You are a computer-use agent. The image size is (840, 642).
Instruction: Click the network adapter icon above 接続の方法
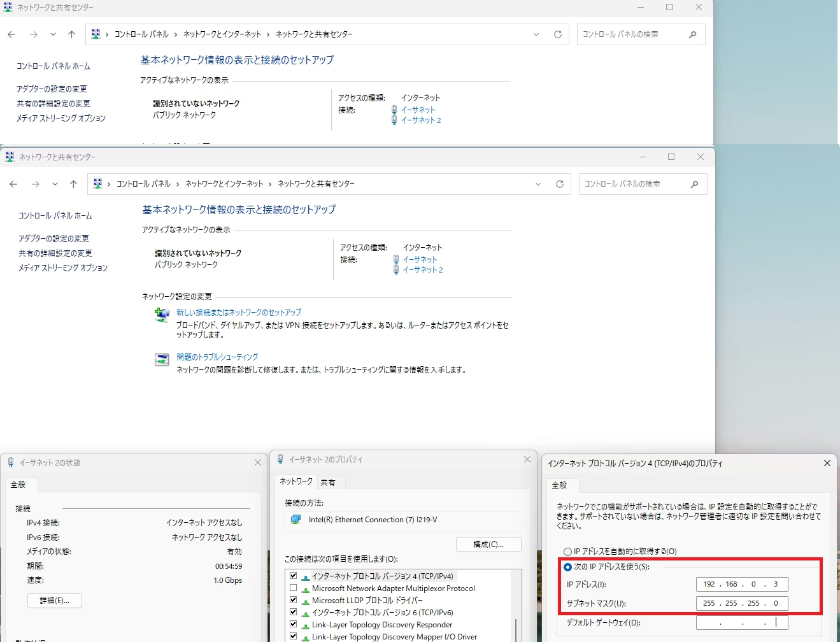[x=295, y=519]
